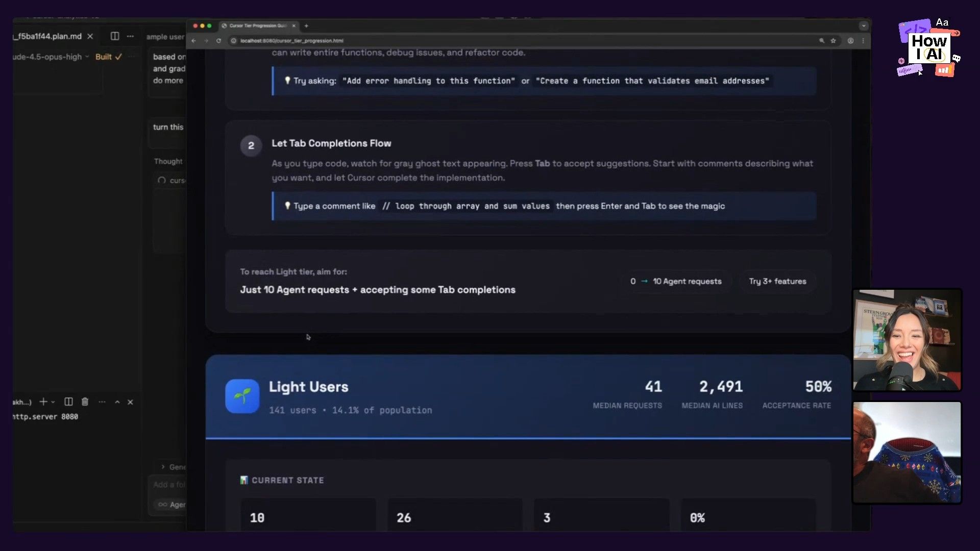Open the browser three-dot menu
The height and width of the screenshot is (551, 980).
[x=863, y=41]
